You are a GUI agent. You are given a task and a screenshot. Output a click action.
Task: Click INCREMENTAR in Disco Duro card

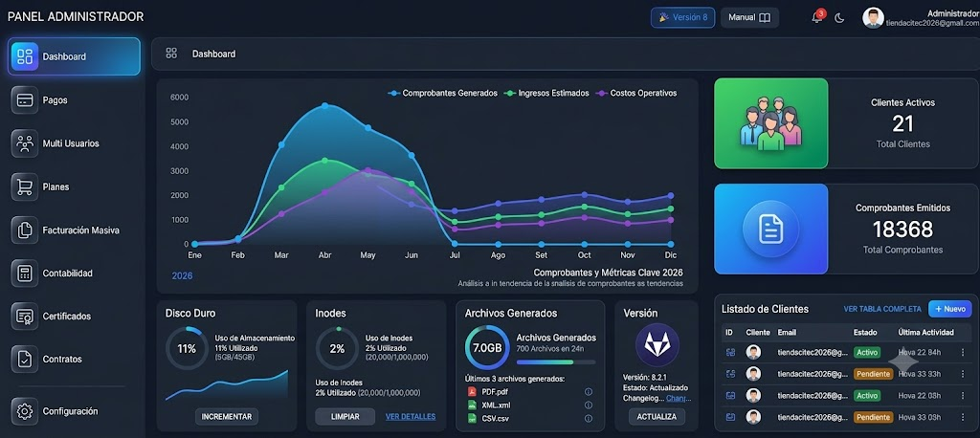[x=226, y=416]
